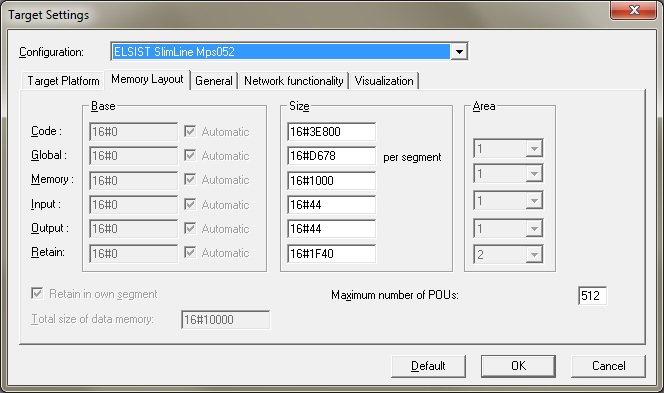Open the Configuration dropdown arrow

459,52
